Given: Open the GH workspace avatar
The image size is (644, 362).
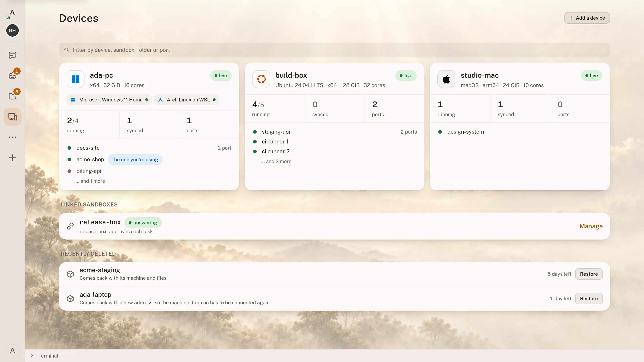Looking at the screenshot, I should pos(12,30).
